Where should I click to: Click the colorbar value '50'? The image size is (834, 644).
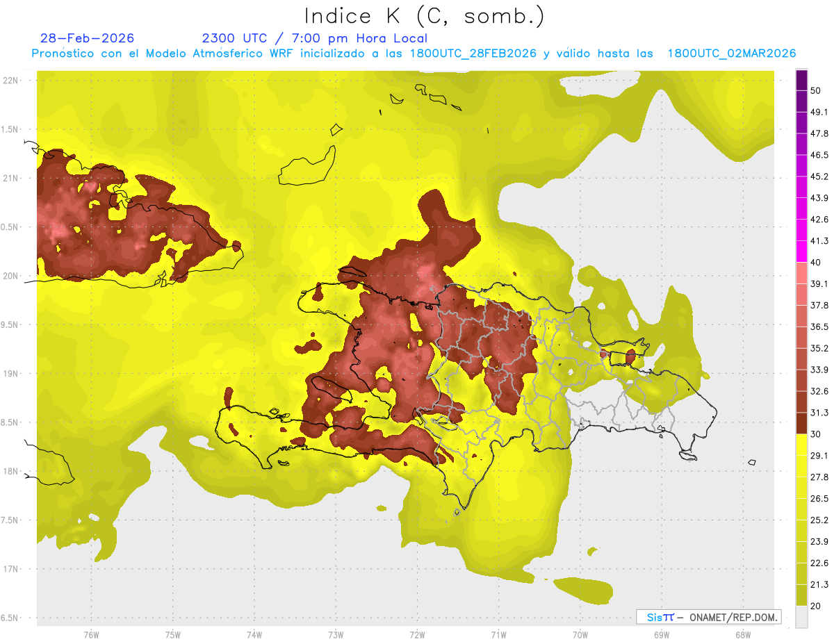pos(817,91)
